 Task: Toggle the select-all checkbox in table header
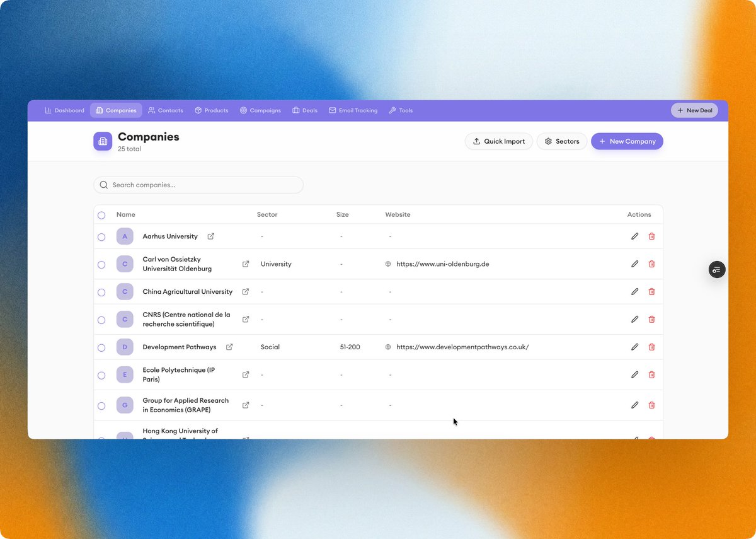101,215
